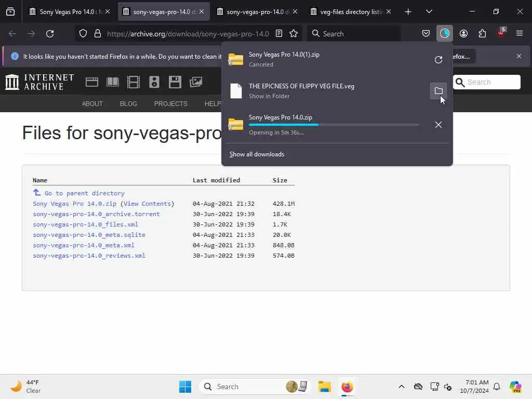Viewport: 532px width, 399px height.
Task: Click the Internet Archive Search field
Action: pyautogui.click(x=486, y=82)
